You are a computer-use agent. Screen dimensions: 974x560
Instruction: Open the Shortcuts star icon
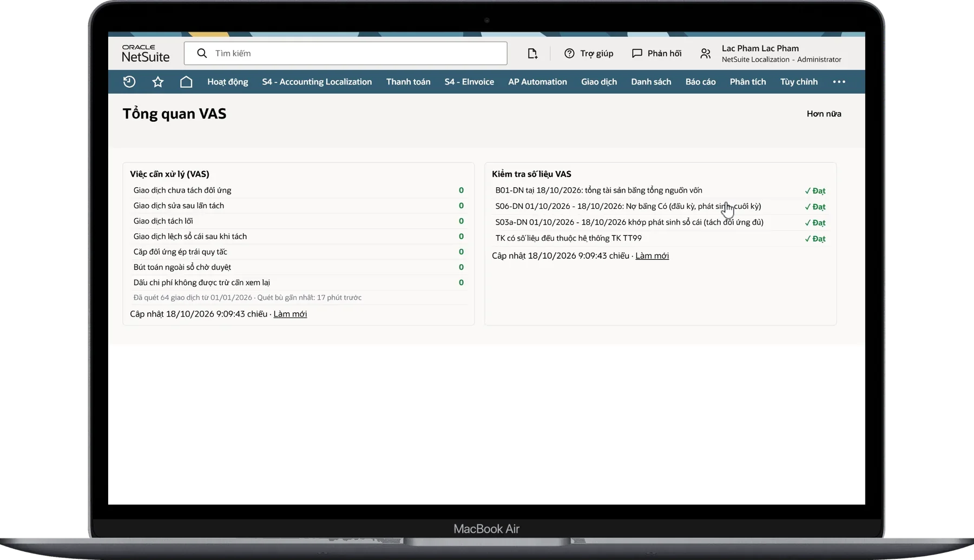(x=157, y=82)
